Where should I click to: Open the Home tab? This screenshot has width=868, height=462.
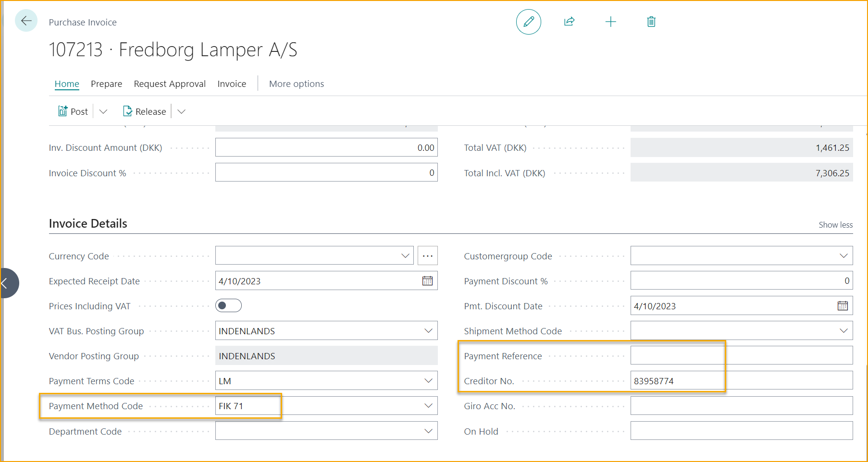tap(67, 84)
